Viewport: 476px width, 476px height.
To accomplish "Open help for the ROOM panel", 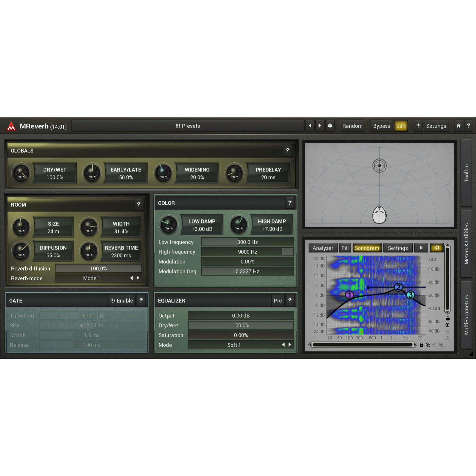I will [x=139, y=204].
